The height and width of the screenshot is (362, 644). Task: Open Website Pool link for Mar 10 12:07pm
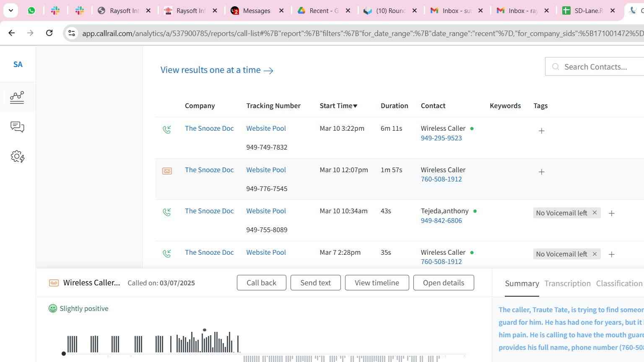pos(266,170)
